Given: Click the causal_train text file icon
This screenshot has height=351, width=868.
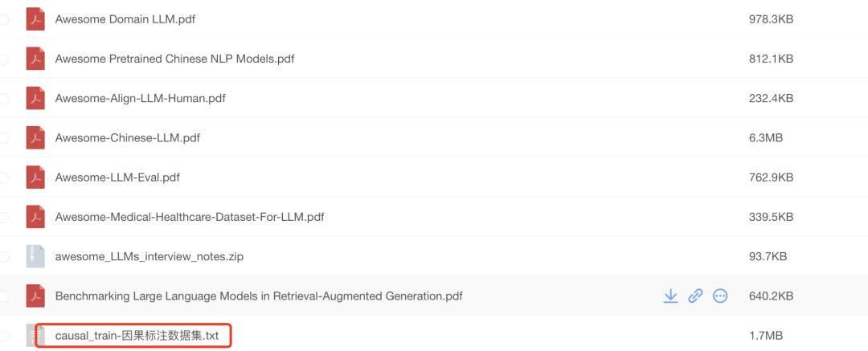Looking at the screenshot, I should coord(35,336).
